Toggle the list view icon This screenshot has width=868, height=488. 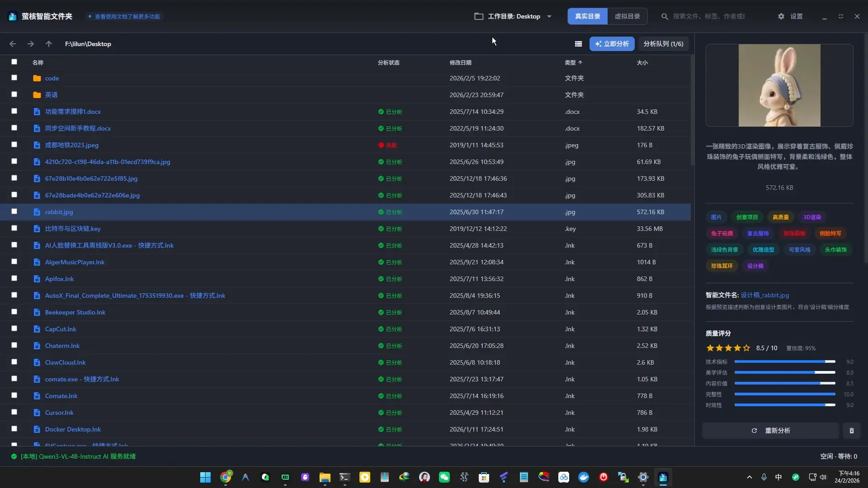coord(578,44)
